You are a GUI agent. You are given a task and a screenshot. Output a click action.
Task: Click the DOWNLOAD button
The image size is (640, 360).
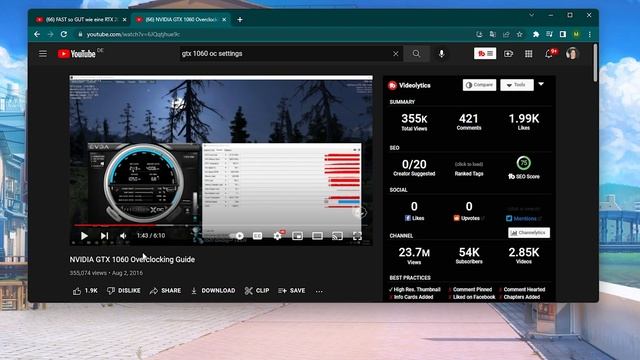[213, 291]
